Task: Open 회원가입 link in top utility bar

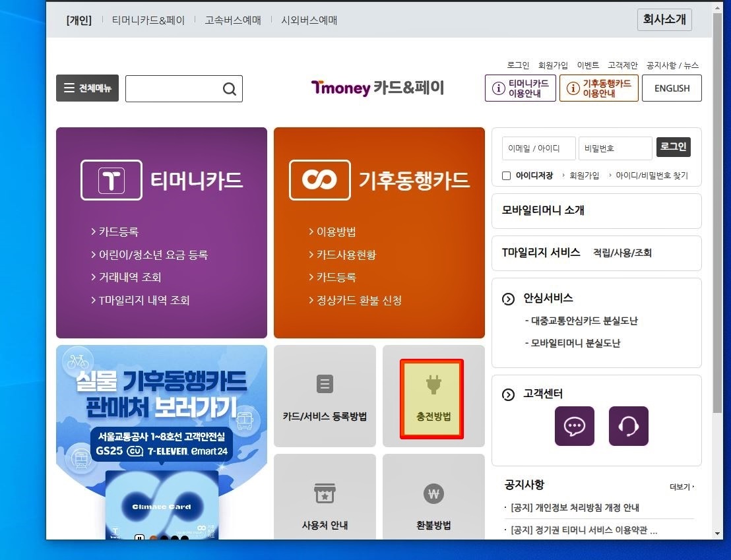Action: (x=553, y=65)
